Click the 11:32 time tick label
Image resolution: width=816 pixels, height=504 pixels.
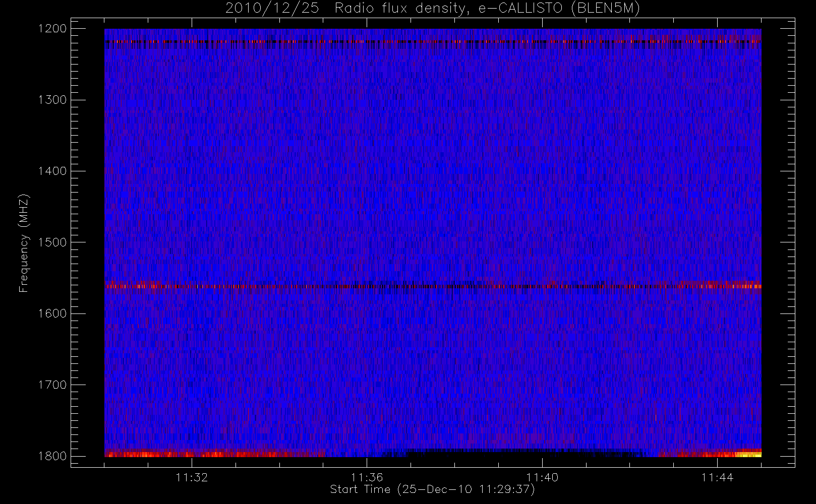point(192,477)
